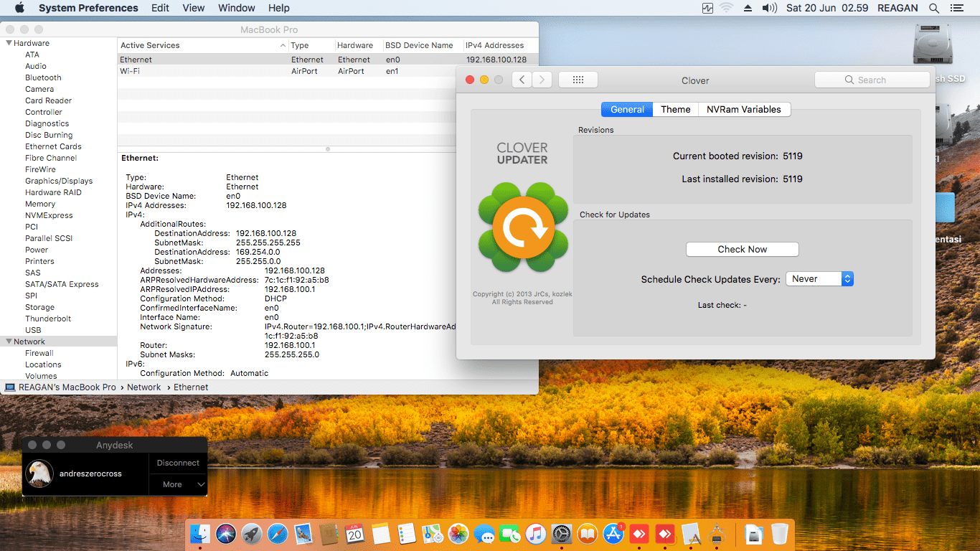Open the Trash in the Dock
The height and width of the screenshot is (551, 980).
tap(780, 534)
